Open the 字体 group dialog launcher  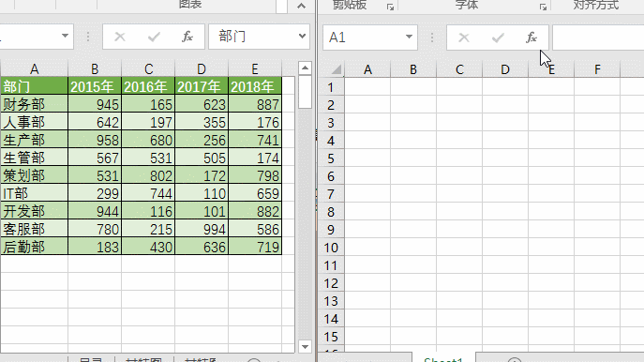[543, 7]
